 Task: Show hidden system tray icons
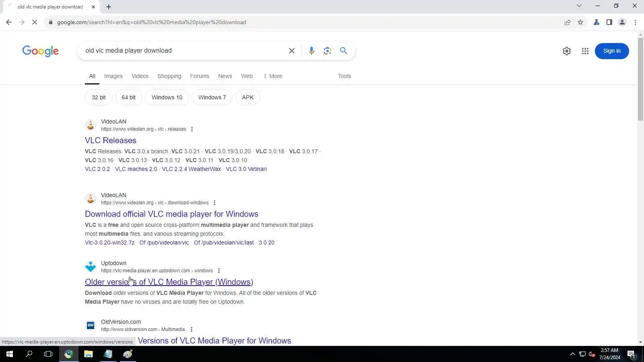coord(573,354)
